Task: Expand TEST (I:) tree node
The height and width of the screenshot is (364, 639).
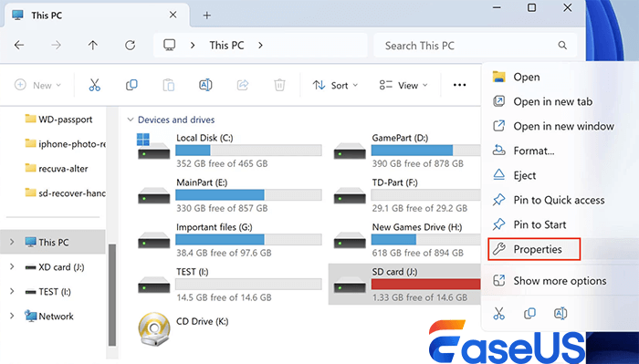Action: tap(12, 292)
